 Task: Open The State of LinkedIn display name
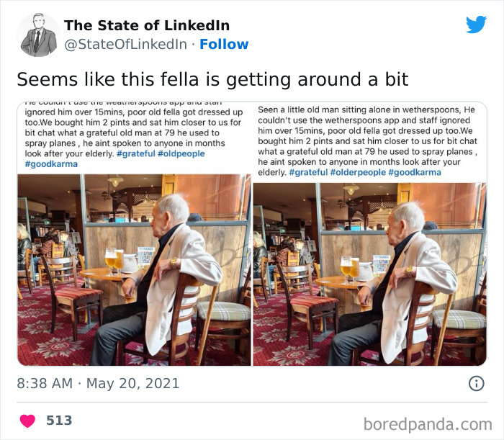click(145, 25)
